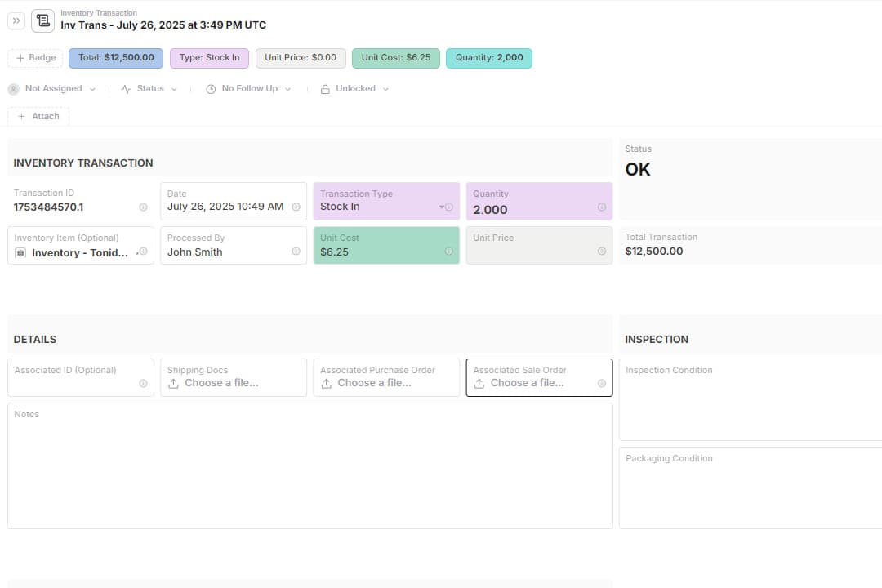The height and width of the screenshot is (588, 882).
Task: Open the No Follow Up dropdown
Action: [x=248, y=89]
